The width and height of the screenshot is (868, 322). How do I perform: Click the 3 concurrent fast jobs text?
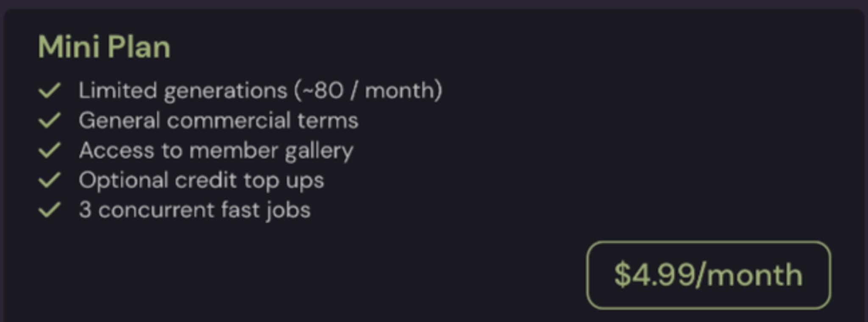click(x=195, y=210)
